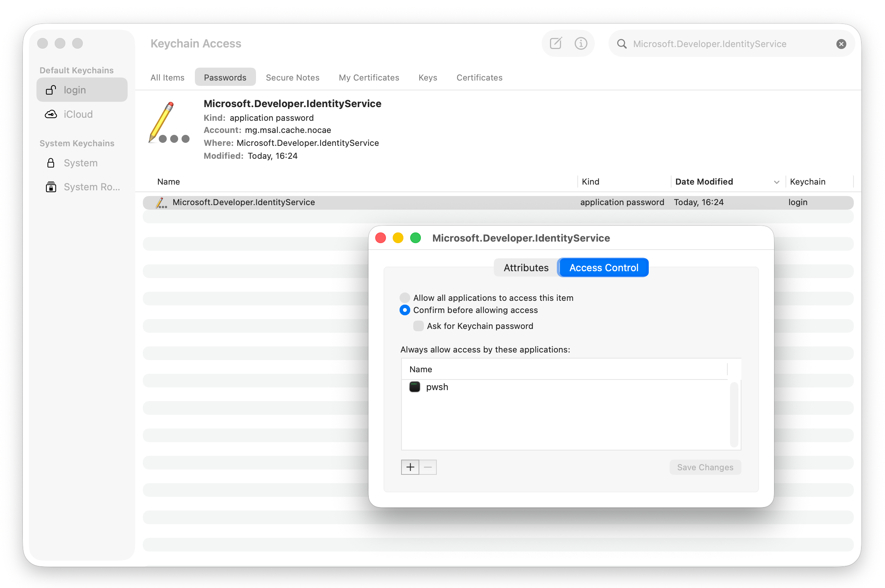This screenshot has width=885, height=588.
Task: Click the login sidebar item label
Action: [x=75, y=90]
